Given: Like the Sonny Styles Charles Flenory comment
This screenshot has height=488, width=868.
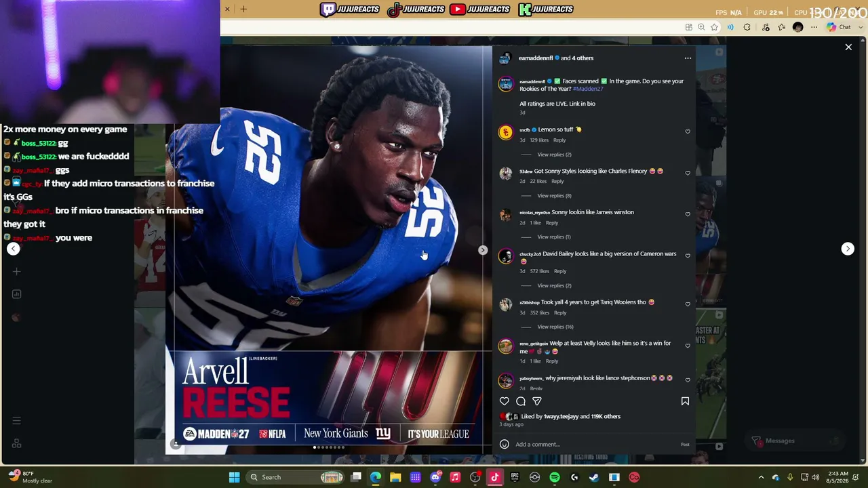Looking at the screenshot, I should click(x=688, y=173).
